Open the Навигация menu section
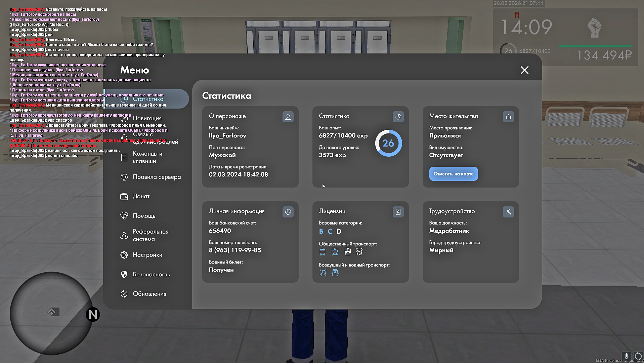The image size is (644, 363). 147,118
